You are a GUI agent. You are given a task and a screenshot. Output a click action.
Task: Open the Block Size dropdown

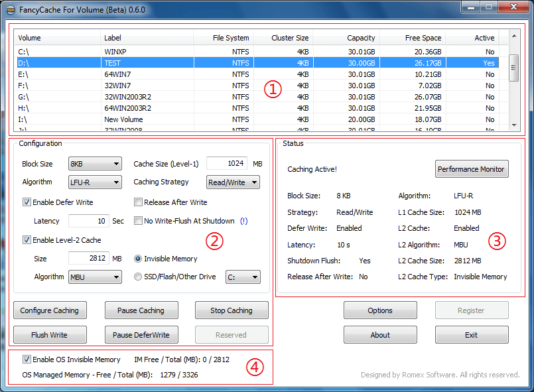coord(95,164)
